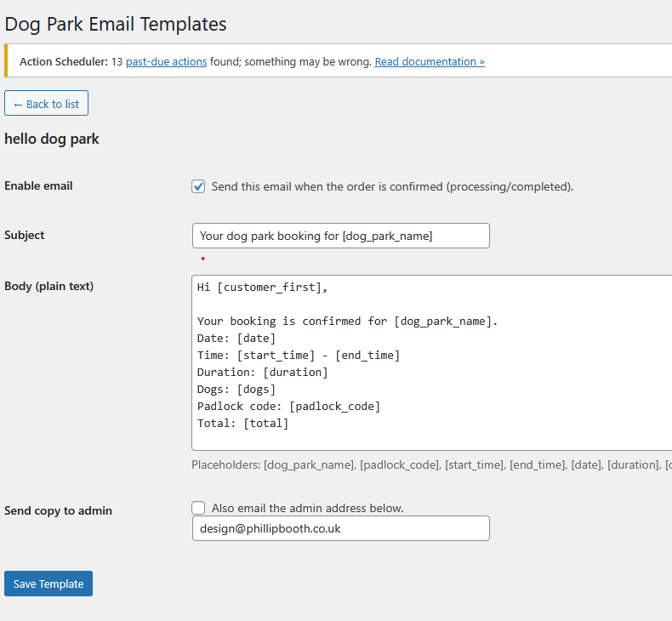672x621 pixels.
Task: Focus the Subject input field
Action: (x=341, y=236)
